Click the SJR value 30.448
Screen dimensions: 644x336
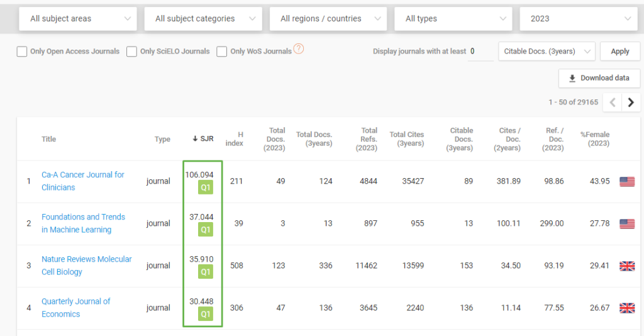pyautogui.click(x=201, y=301)
